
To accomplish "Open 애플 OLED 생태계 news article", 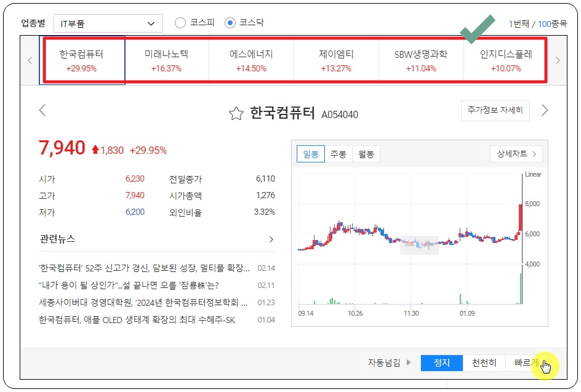I will pyautogui.click(x=137, y=320).
